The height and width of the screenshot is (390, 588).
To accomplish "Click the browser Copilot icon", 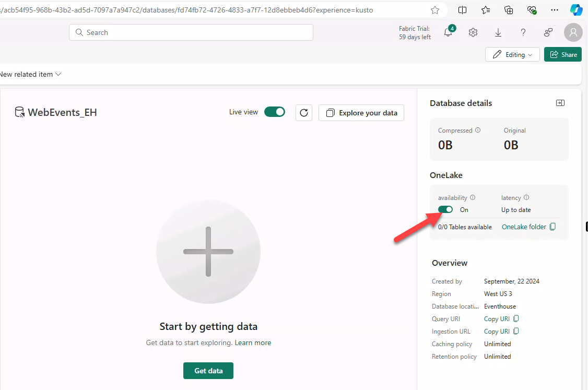I will [x=577, y=9].
